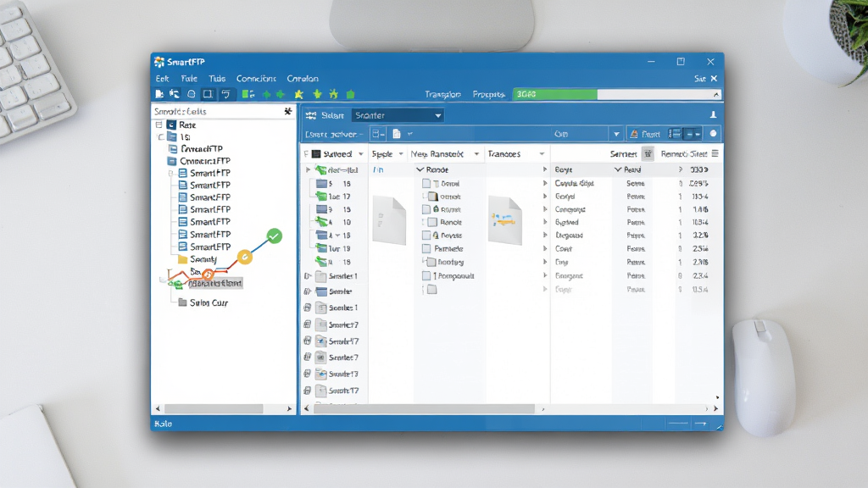This screenshot has height=488, width=868.
Task: Click the yellow Seraity folder icon
Action: (x=182, y=259)
